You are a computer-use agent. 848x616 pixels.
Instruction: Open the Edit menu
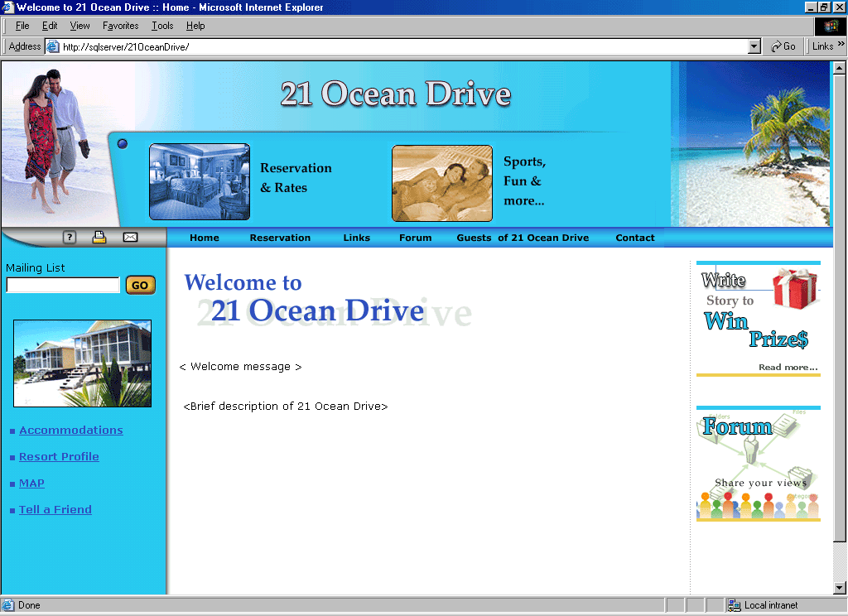[50, 26]
